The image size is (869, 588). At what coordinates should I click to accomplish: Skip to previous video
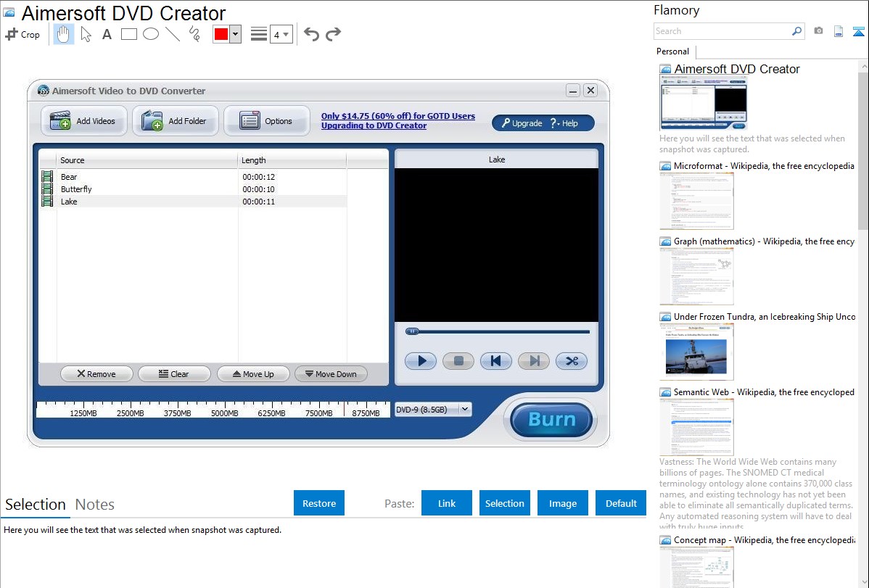point(496,361)
